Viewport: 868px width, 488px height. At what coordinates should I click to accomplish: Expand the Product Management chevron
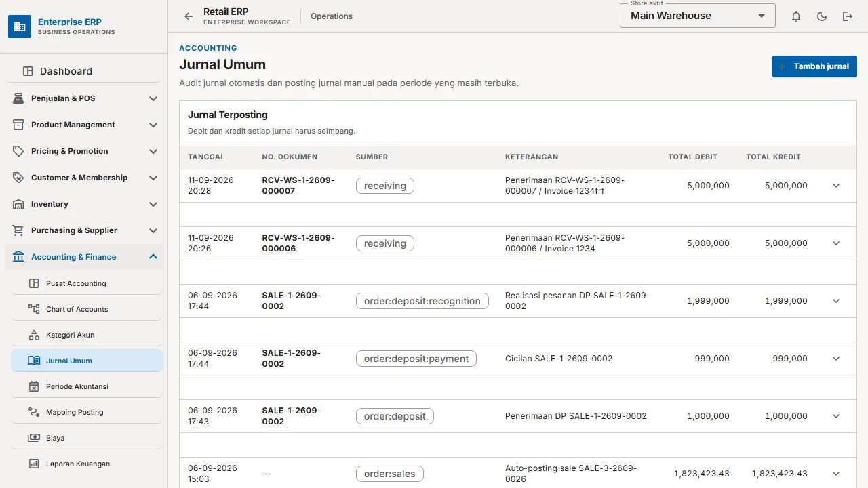(153, 125)
